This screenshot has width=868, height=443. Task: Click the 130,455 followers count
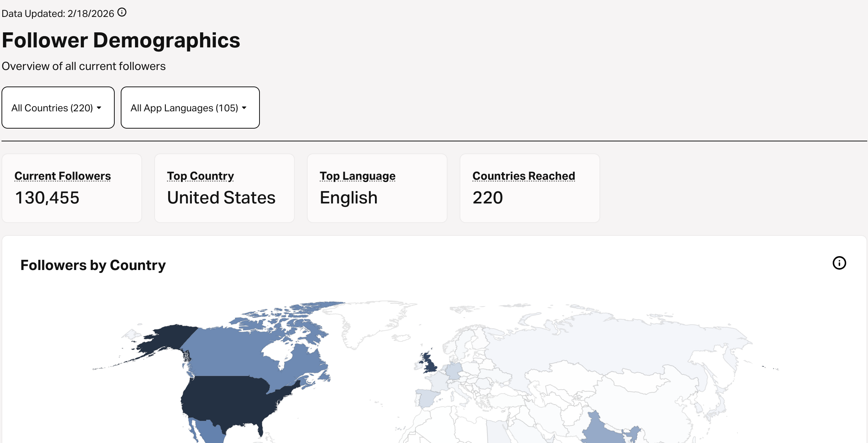(47, 197)
